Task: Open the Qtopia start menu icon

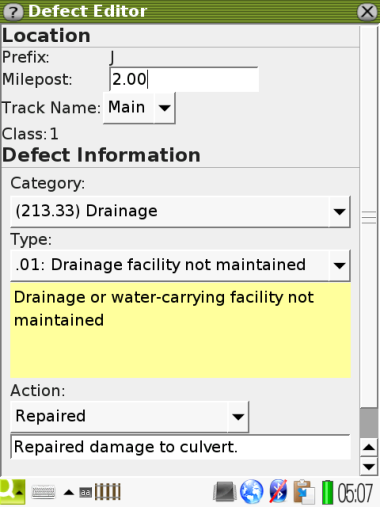Action: (x=13, y=492)
